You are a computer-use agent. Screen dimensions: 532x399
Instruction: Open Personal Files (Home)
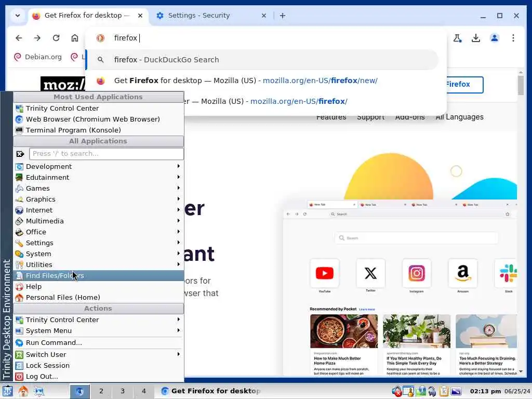tap(99, 298)
